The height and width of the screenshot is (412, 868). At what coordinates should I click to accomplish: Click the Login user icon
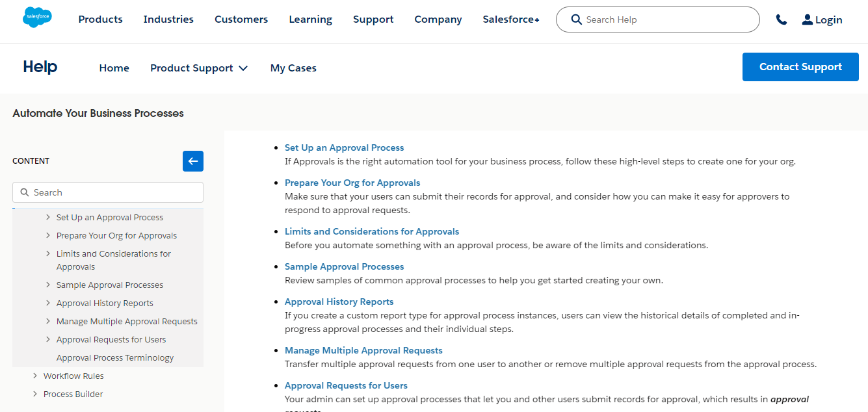(x=808, y=19)
